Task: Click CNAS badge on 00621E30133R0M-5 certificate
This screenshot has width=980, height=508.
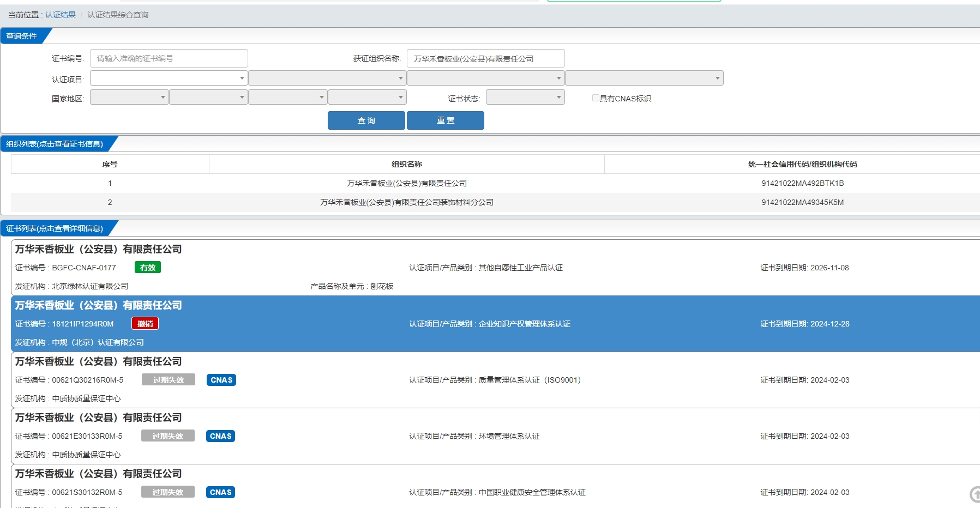Action: pos(221,436)
